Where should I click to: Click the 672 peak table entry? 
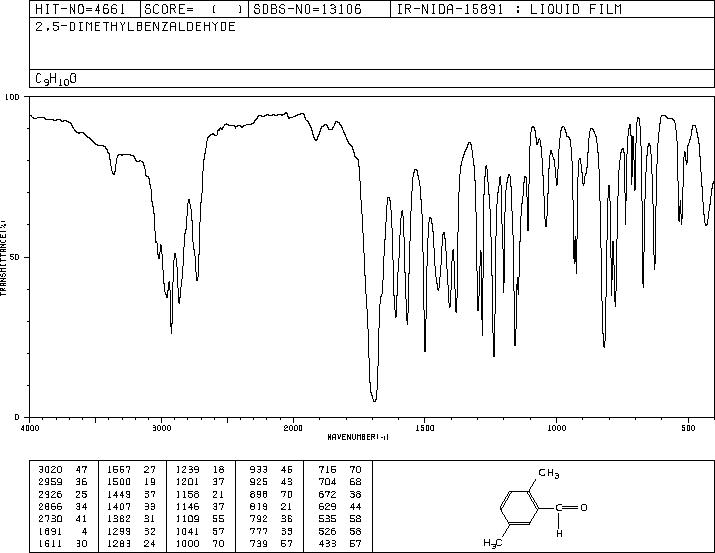[x=340, y=494]
